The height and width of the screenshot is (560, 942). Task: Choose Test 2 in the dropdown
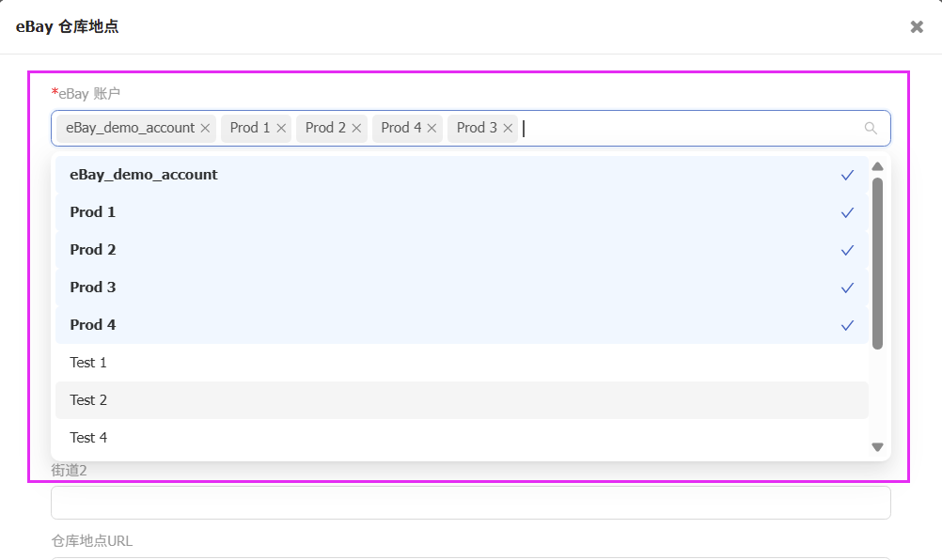pos(461,400)
